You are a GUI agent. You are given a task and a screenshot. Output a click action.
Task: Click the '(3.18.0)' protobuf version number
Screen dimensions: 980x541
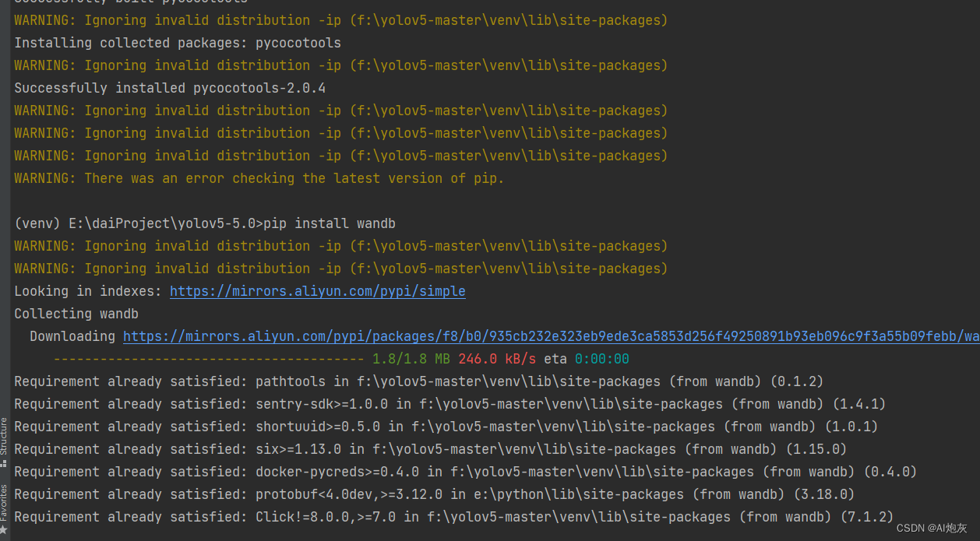(824, 494)
